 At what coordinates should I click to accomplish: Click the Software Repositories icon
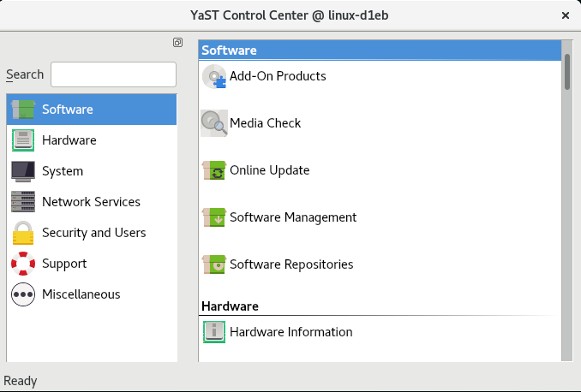pyautogui.click(x=213, y=264)
